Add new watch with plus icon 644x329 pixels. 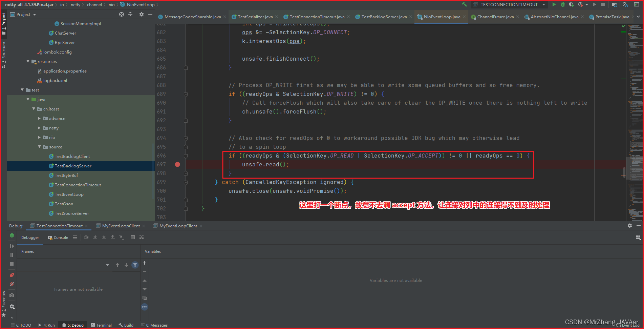145,263
